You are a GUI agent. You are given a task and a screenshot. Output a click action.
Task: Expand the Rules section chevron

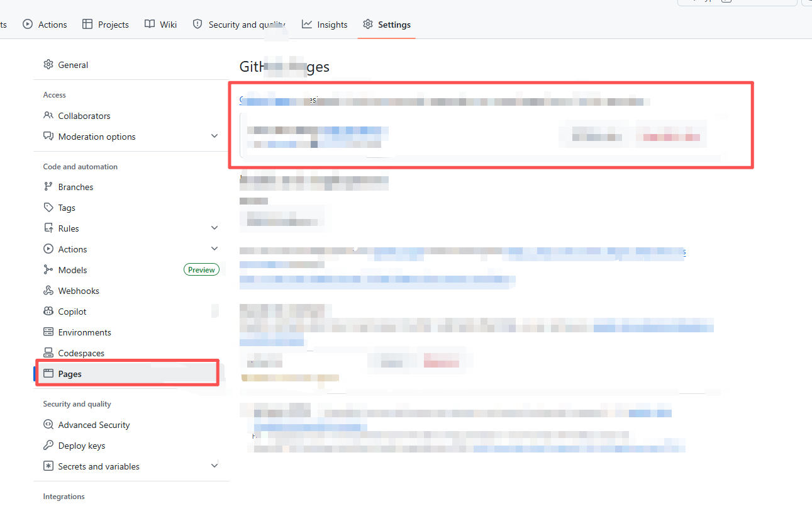[214, 228]
